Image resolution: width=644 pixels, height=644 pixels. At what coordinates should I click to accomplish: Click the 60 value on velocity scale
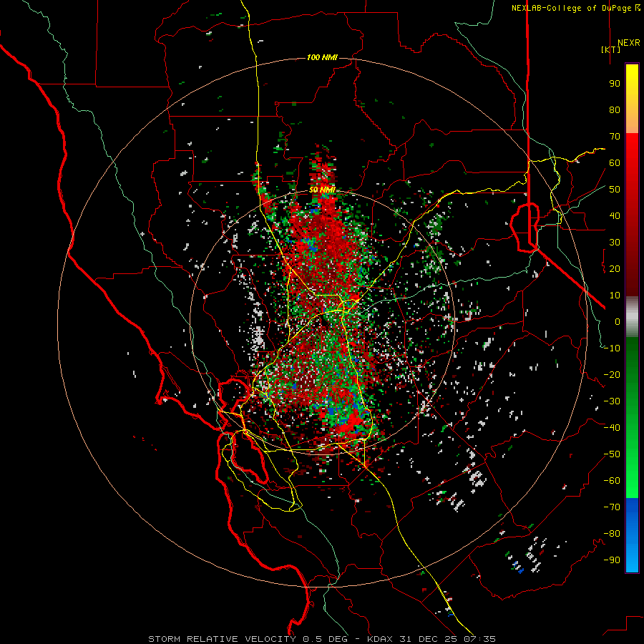pos(615,162)
